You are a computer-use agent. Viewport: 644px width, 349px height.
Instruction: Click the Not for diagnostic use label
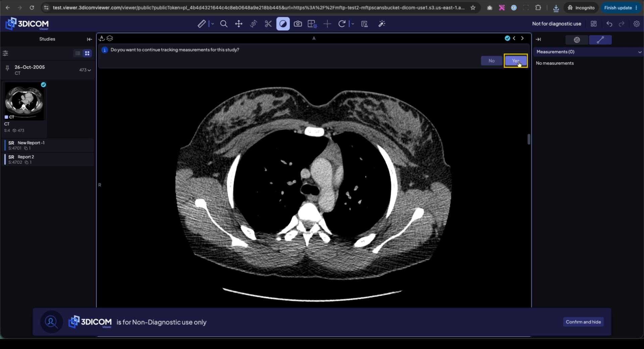[556, 24]
